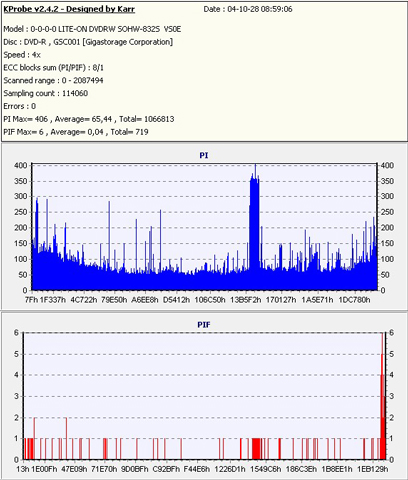
Task: Click the KProbe v2.4.2 title text
Action: click(69, 9)
